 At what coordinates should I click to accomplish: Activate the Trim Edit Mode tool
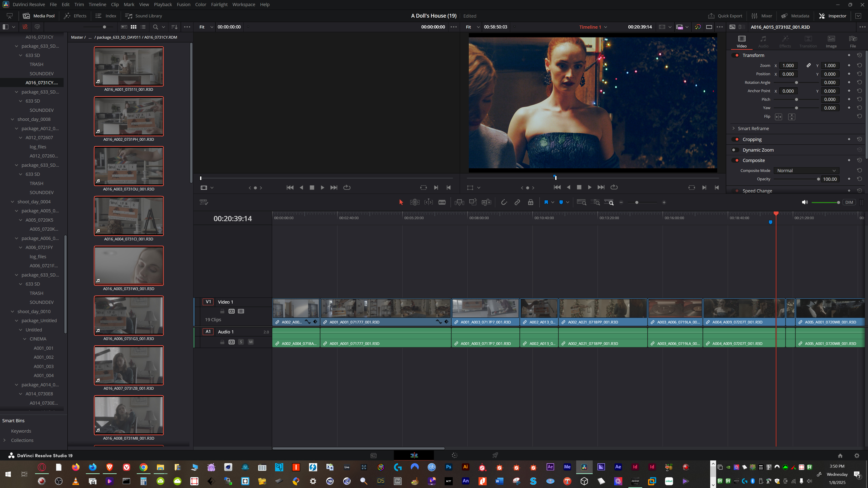(415, 202)
